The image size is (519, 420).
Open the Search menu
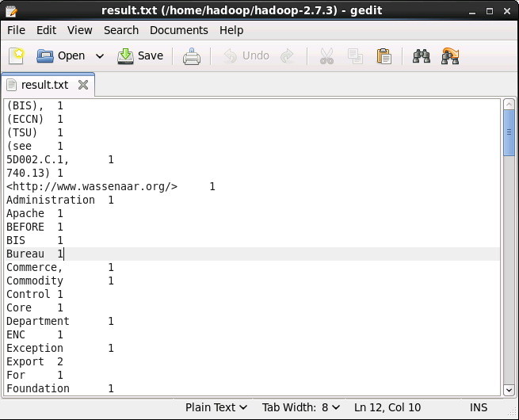[x=121, y=30]
